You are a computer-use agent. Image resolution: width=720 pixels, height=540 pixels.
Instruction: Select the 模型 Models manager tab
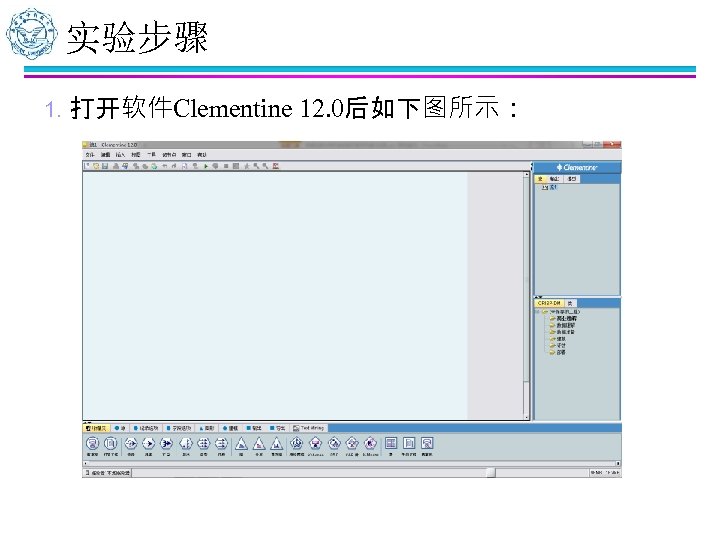pos(572,179)
